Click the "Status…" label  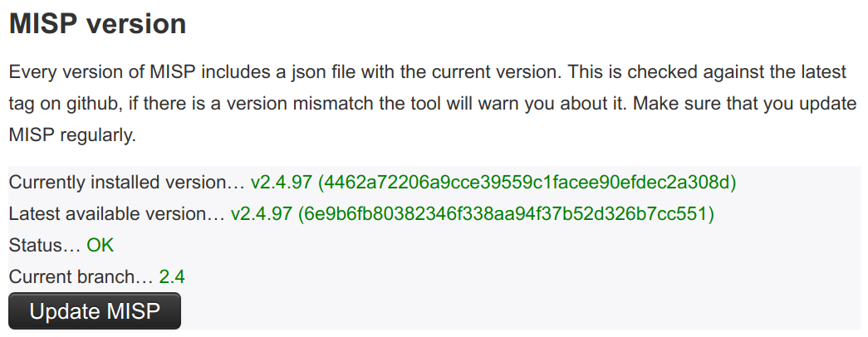pyautogui.click(x=45, y=246)
